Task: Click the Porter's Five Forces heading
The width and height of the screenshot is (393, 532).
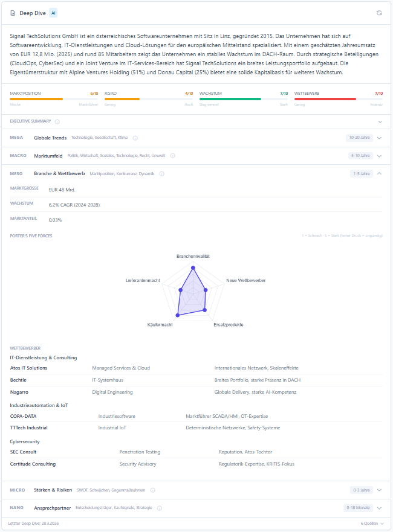Action: [31, 236]
